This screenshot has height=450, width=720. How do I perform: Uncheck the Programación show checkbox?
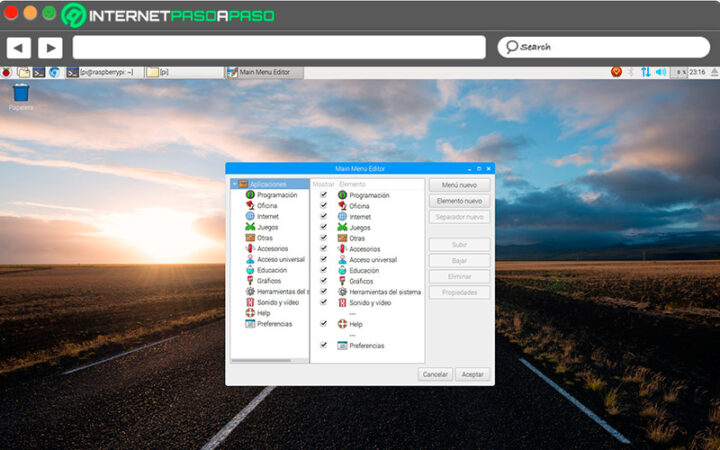pos(323,195)
